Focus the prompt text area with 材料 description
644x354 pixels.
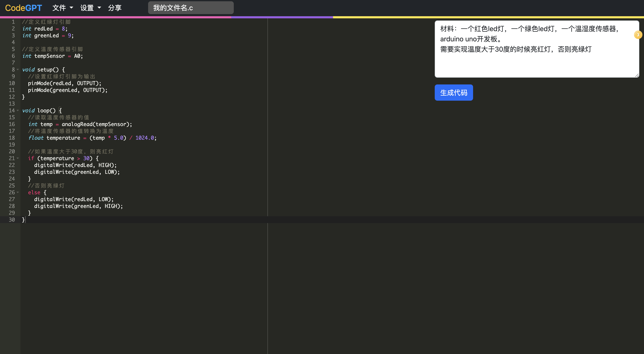537,49
